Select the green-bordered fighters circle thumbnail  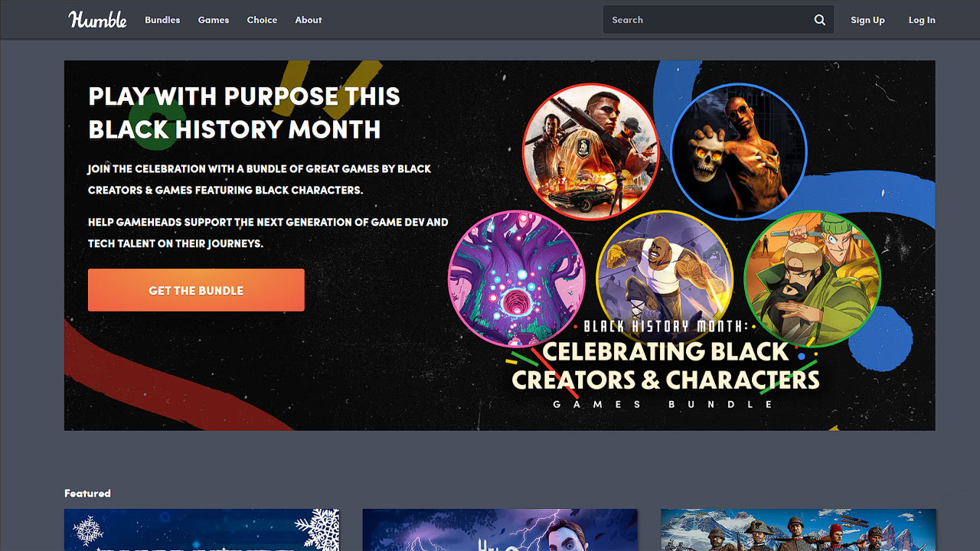812,279
